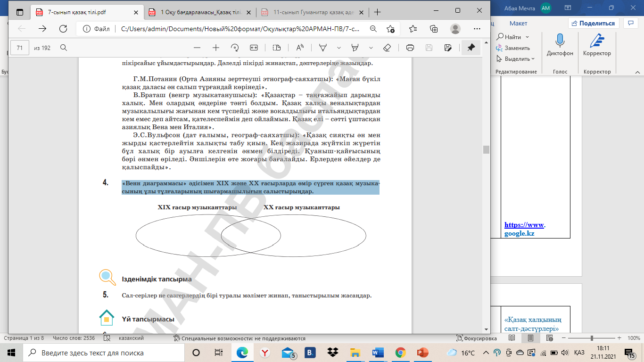The height and width of the screenshot is (362, 644).
Task: Click 'Страница 1 из 8' in Word status bar
Action: click(x=24, y=338)
